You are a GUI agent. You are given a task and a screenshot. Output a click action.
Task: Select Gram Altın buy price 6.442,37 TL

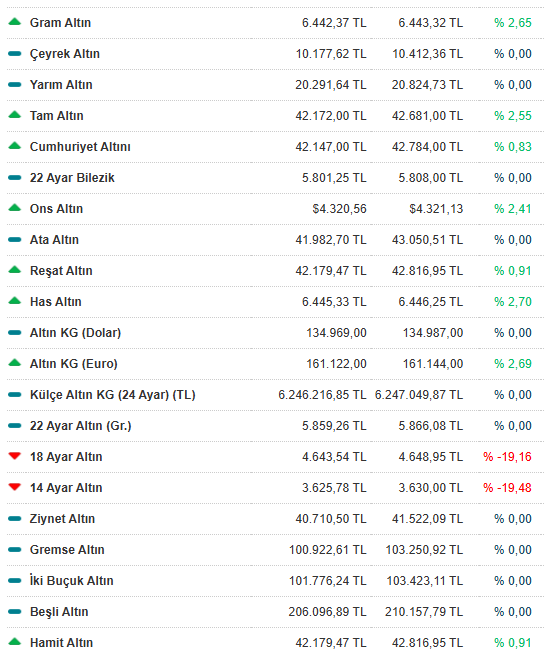tap(334, 23)
